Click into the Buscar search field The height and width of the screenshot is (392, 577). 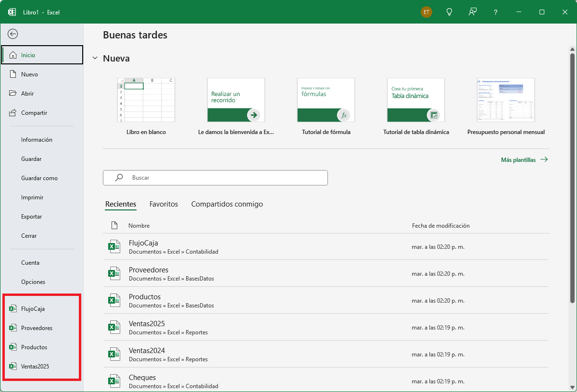(215, 178)
